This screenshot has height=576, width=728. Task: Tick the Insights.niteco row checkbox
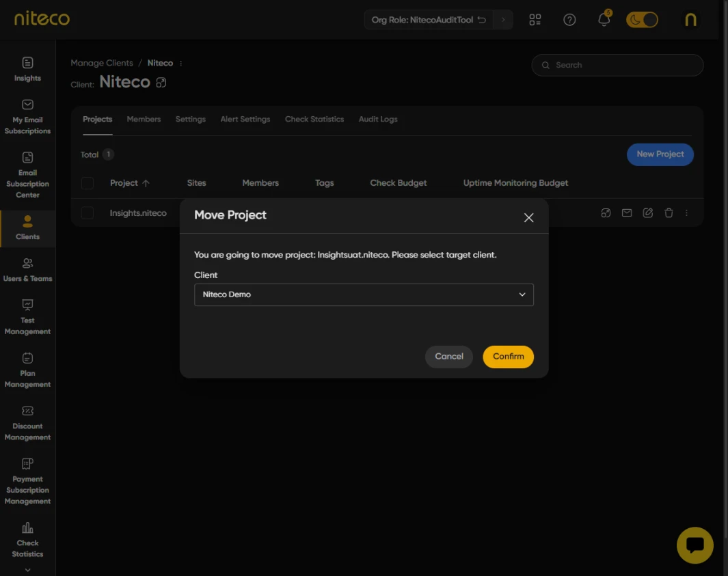pyautogui.click(x=87, y=212)
